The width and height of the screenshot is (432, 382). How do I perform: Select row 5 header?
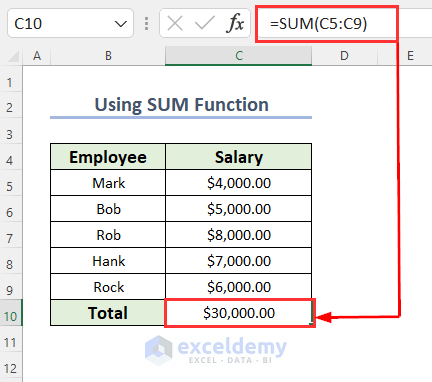11,183
